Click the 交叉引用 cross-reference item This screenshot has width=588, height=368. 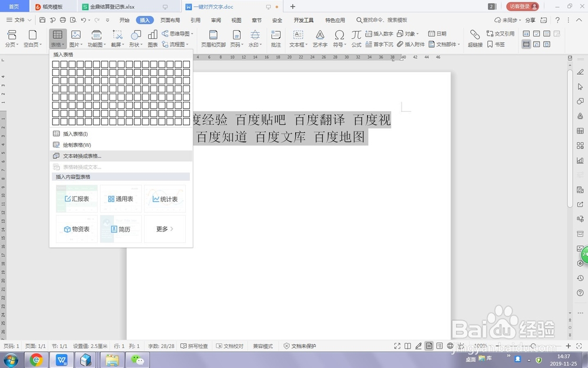(500, 34)
